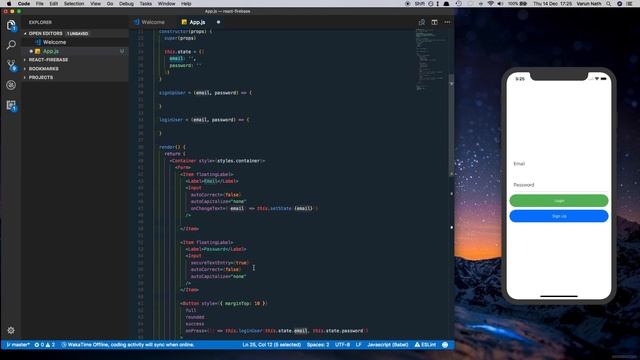Open the Help menu
Image resolution: width=640 pixels, height=360 pixels.
click(x=186, y=3)
